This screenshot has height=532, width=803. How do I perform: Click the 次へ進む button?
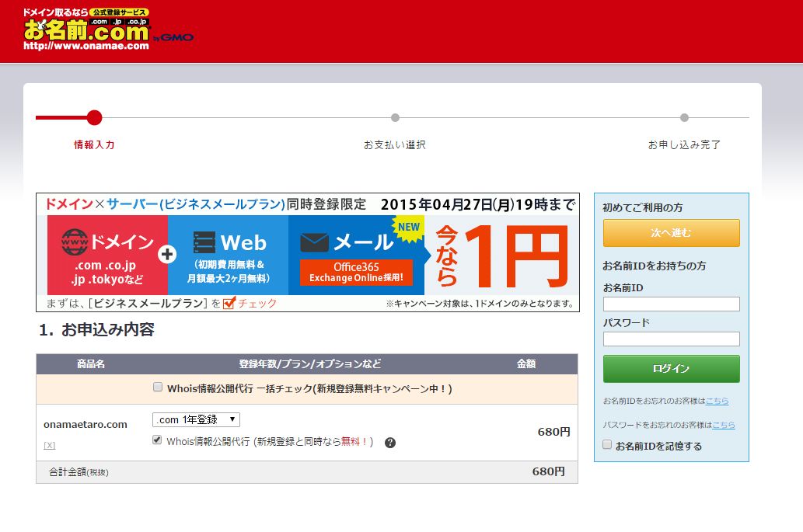click(x=672, y=233)
